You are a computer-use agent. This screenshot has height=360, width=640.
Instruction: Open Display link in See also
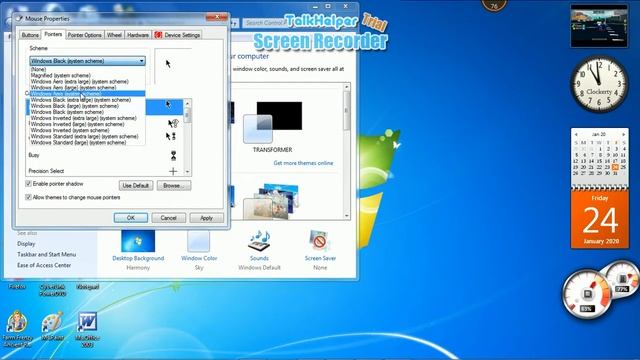pos(26,244)
